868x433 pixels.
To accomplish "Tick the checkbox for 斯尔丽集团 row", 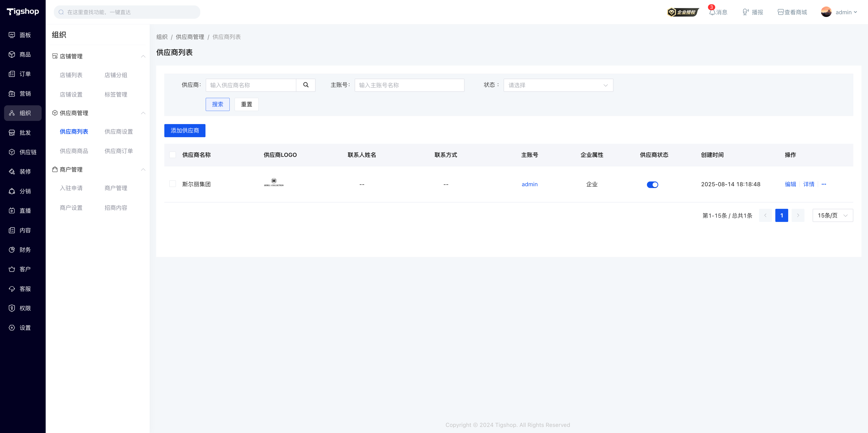I will click(172, 184).
